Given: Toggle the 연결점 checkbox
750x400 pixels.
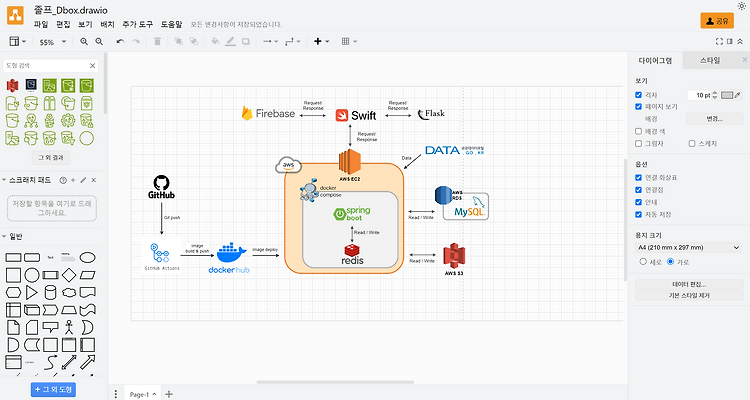Looking at the screenshot, I should click(638, 190).
